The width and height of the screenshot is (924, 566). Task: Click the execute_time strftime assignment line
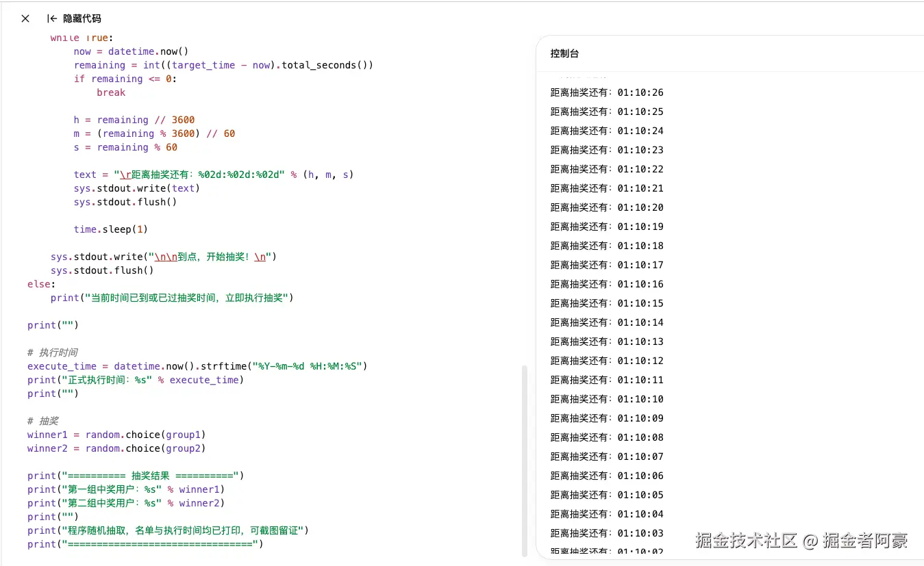click(x=196, y=366)
